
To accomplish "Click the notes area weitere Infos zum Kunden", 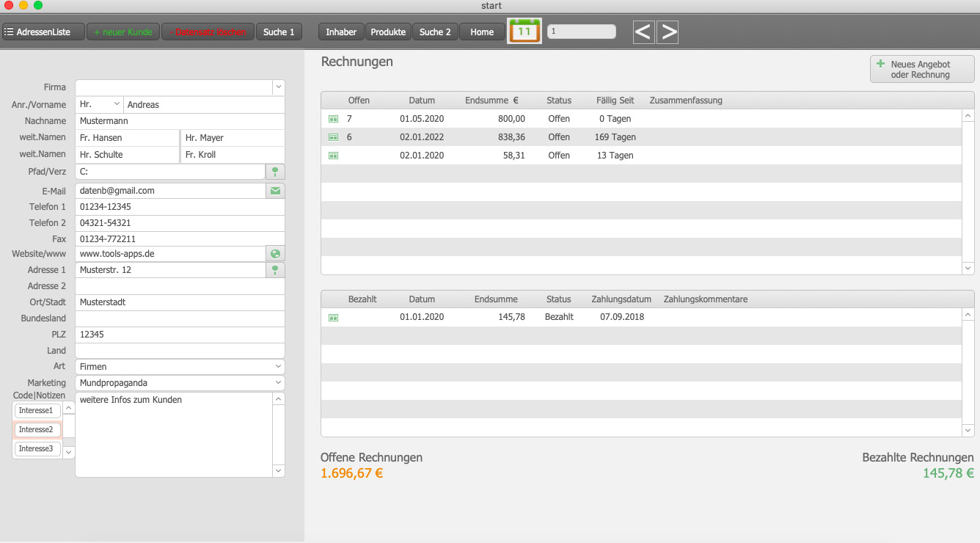I will [x=174, y=434].
